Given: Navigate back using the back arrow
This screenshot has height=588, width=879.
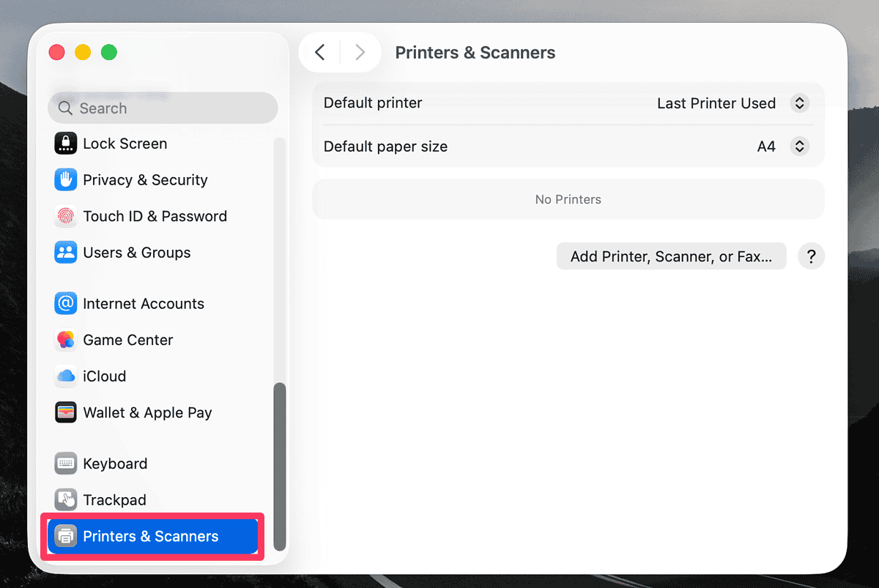Looking at the screenshot, I should coord(320,52).
